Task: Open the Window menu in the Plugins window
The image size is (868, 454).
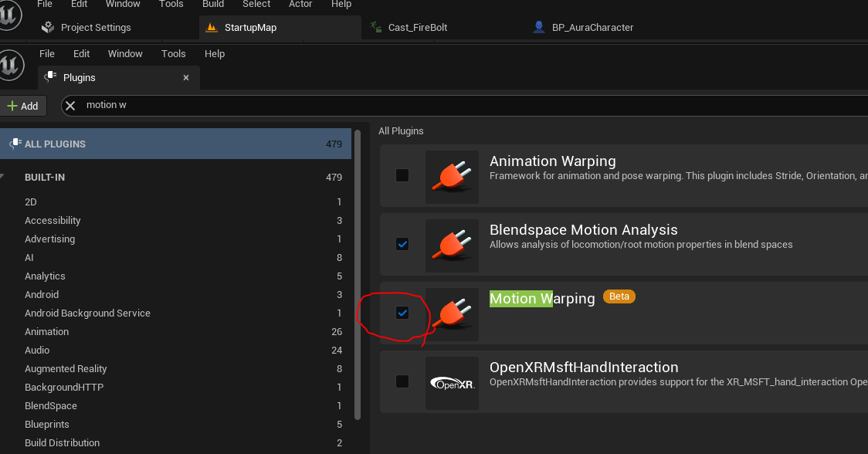Action: (125, 54)
